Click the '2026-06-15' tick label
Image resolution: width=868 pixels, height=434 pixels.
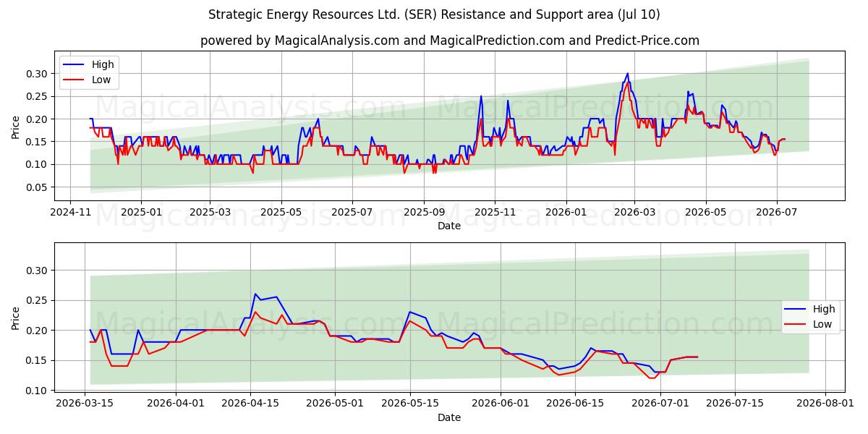tap(576, 404)
